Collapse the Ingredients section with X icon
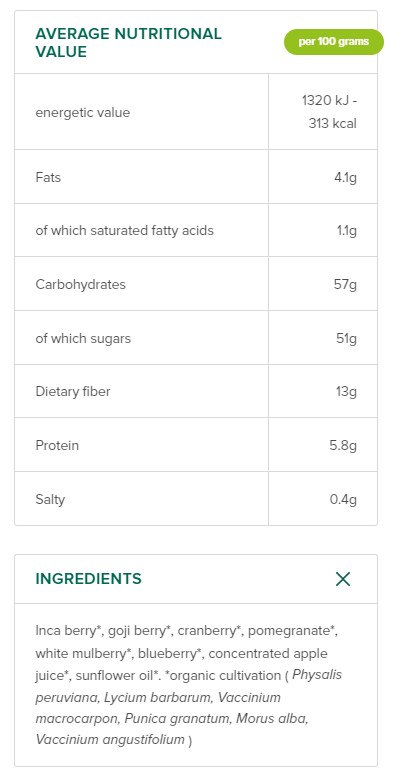This screenshot has height=776, width=396. click(x=343, y=579)
